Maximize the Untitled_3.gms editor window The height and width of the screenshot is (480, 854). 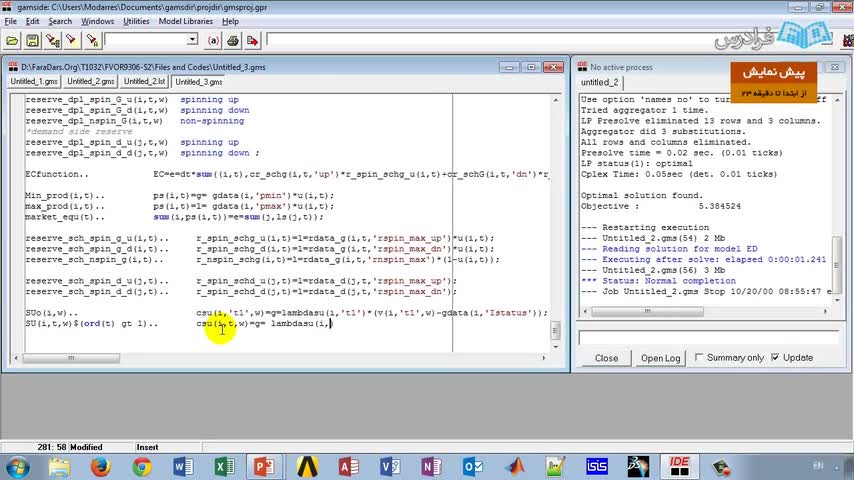coord(531,67)
